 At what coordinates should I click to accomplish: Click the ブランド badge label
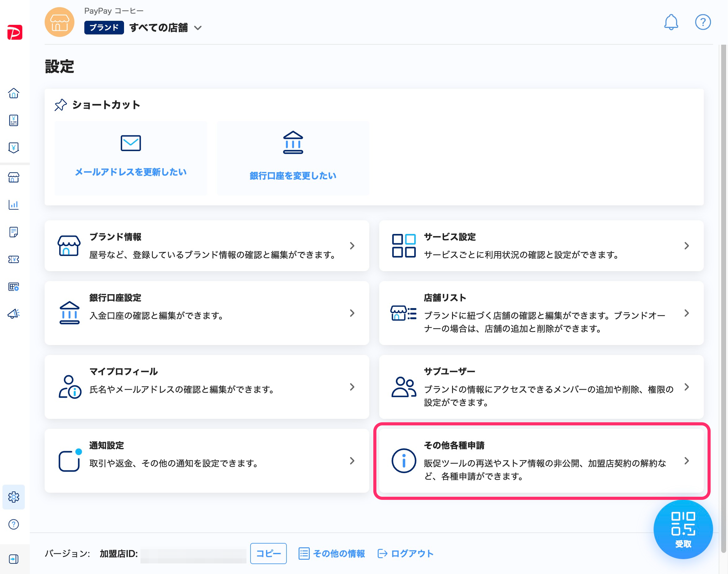(104, 28)
